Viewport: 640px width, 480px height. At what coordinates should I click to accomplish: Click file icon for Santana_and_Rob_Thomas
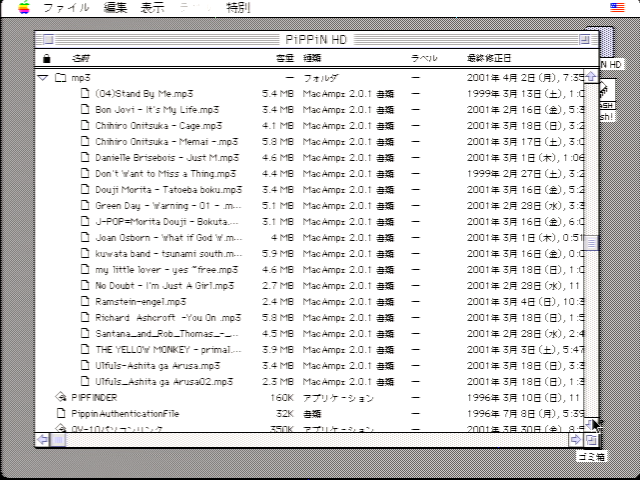pos(85,333)
